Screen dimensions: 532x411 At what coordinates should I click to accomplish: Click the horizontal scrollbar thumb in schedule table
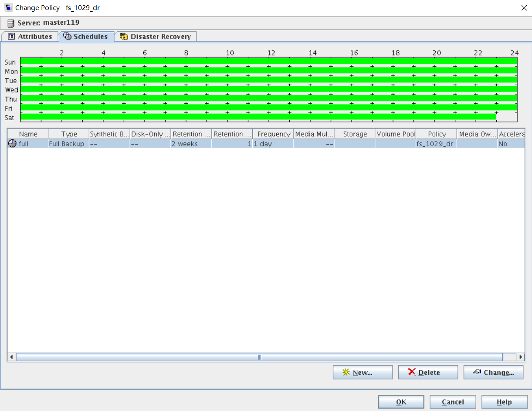point(259,357)
